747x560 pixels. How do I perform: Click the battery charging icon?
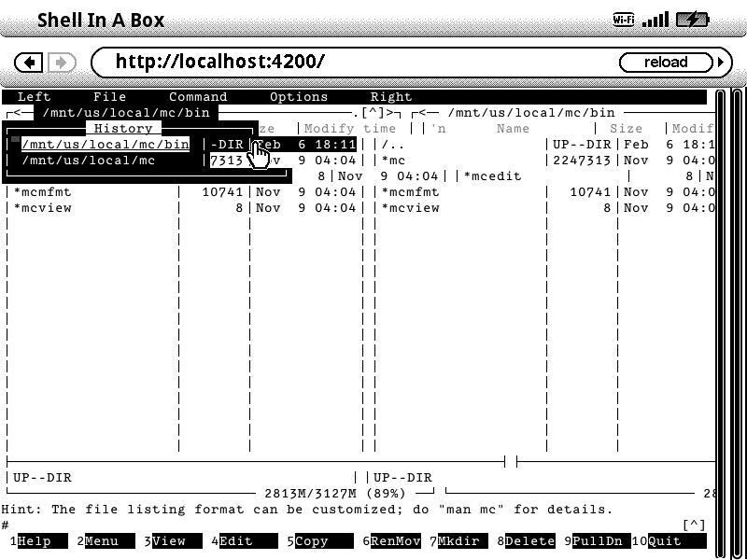[x=693, y=20]
